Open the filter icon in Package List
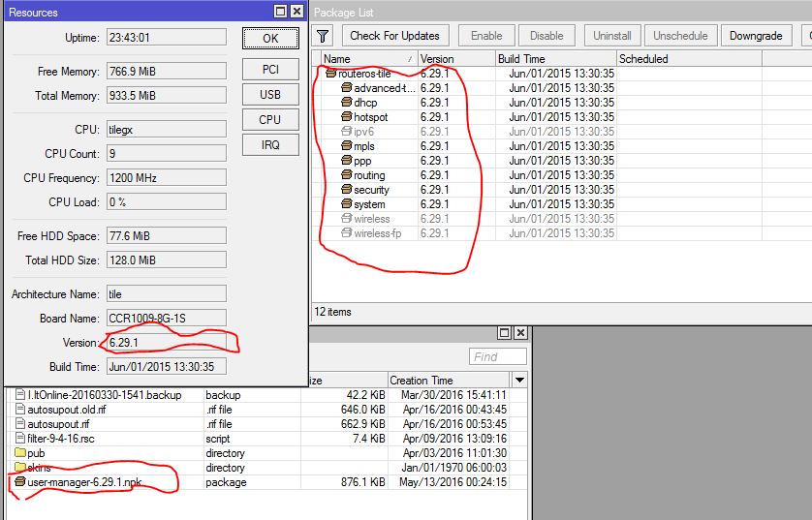Viewport: 812px width, 520px height. coord(323,36)
